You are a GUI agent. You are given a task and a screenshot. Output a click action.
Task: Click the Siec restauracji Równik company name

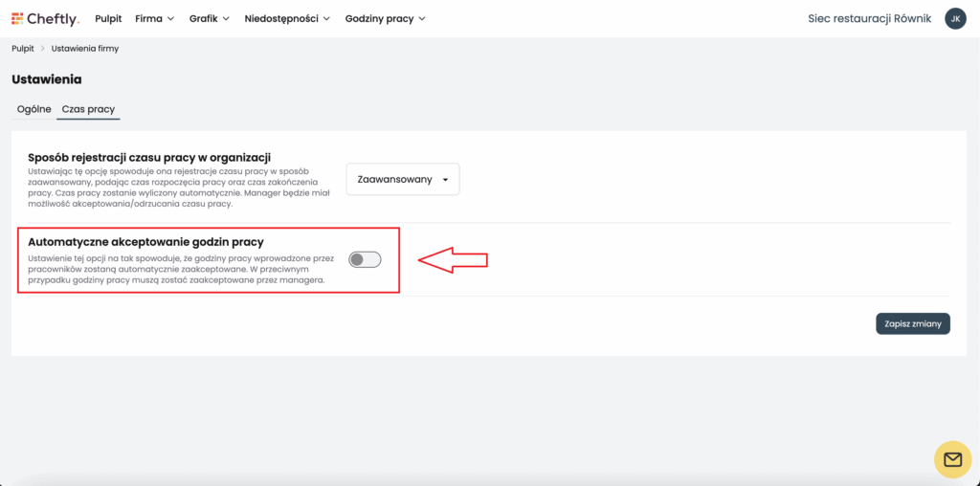(869, 19)
